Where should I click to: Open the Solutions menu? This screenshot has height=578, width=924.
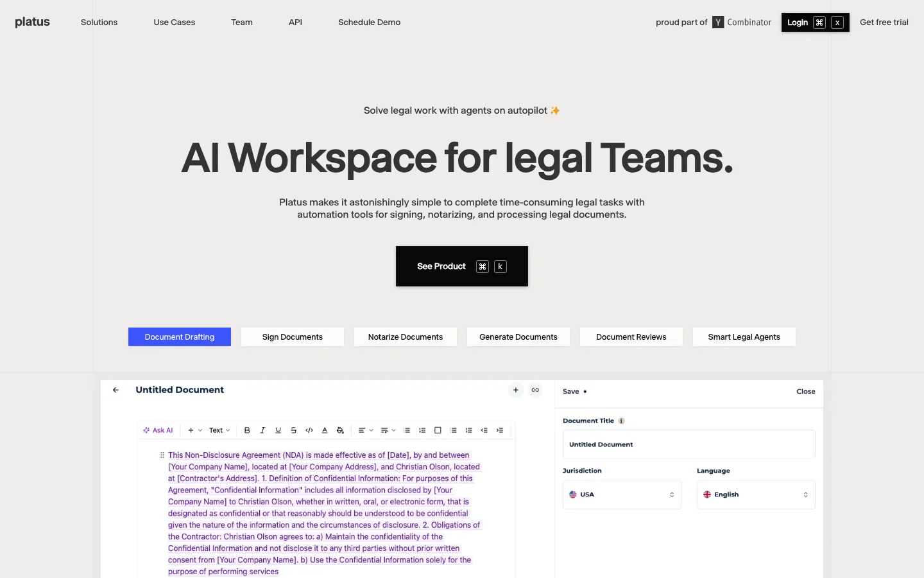click(99, 22)
